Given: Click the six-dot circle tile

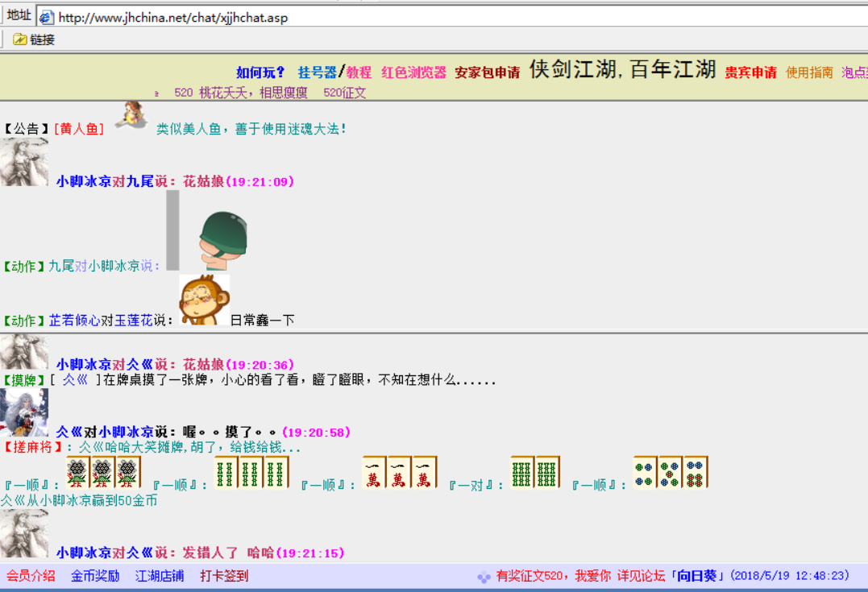Looking at the screenshot, I should [x=696, y=473].
